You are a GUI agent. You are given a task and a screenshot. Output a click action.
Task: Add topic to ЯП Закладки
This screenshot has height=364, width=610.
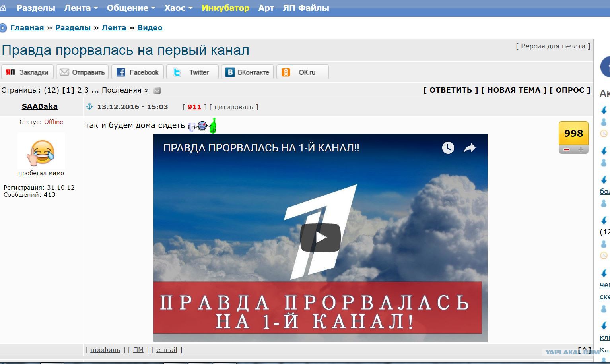(27, 72)
